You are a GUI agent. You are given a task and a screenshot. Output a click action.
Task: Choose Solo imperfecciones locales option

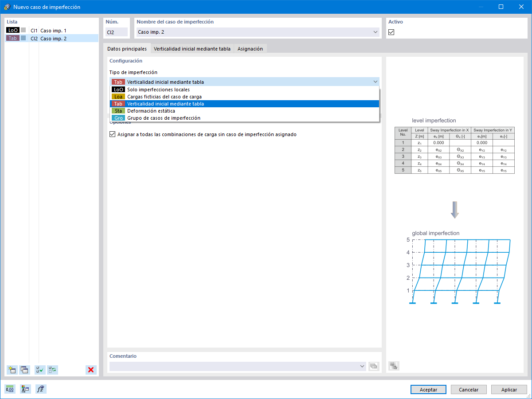pyautogui.click(x=245, y=90)
